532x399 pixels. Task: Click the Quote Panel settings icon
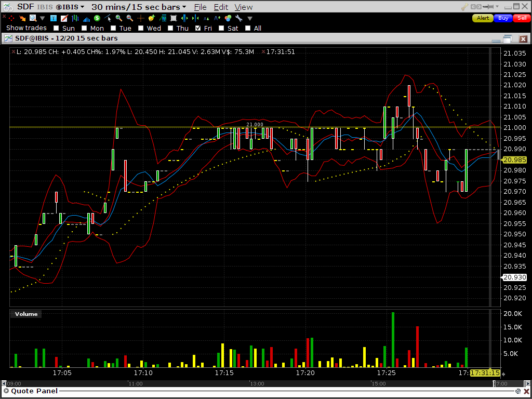click(x=518, y=391)
